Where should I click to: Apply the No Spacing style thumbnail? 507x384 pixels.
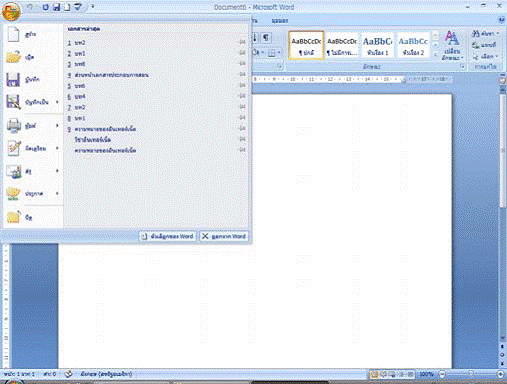[342, 45]
